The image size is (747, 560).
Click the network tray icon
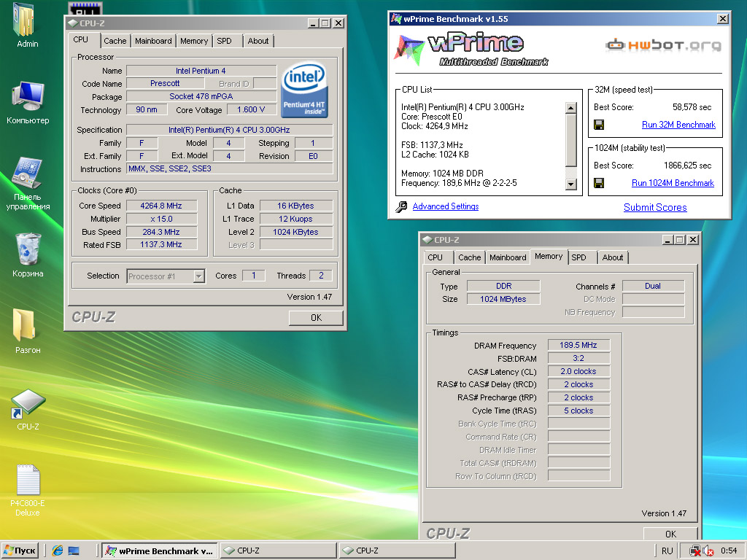click(695, 551)
